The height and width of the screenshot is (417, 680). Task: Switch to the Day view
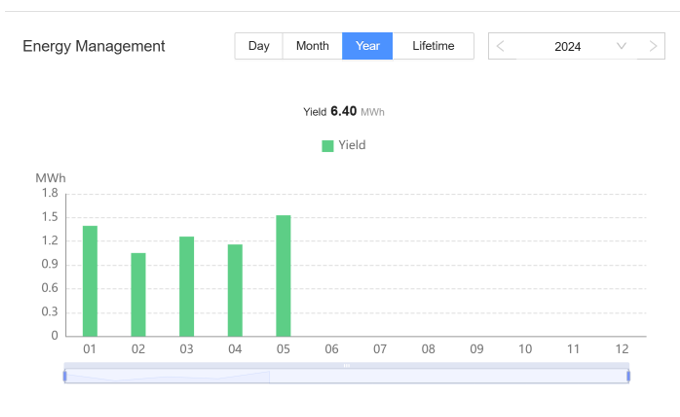click(259, 46)
